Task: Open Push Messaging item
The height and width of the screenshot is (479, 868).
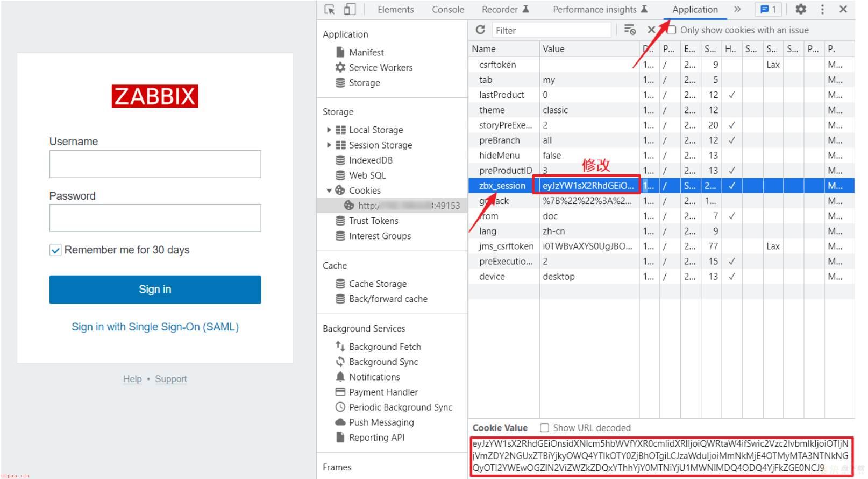Action: point(375,422)
